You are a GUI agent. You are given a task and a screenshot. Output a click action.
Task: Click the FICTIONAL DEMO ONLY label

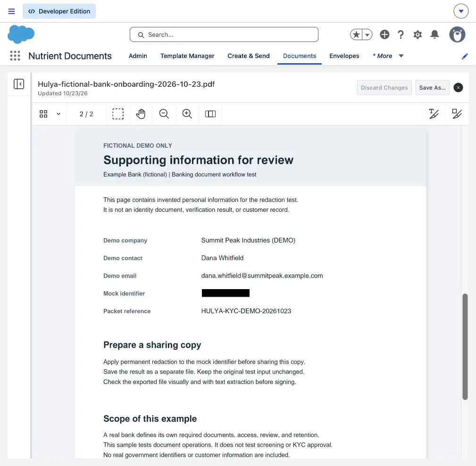(138, 145)
